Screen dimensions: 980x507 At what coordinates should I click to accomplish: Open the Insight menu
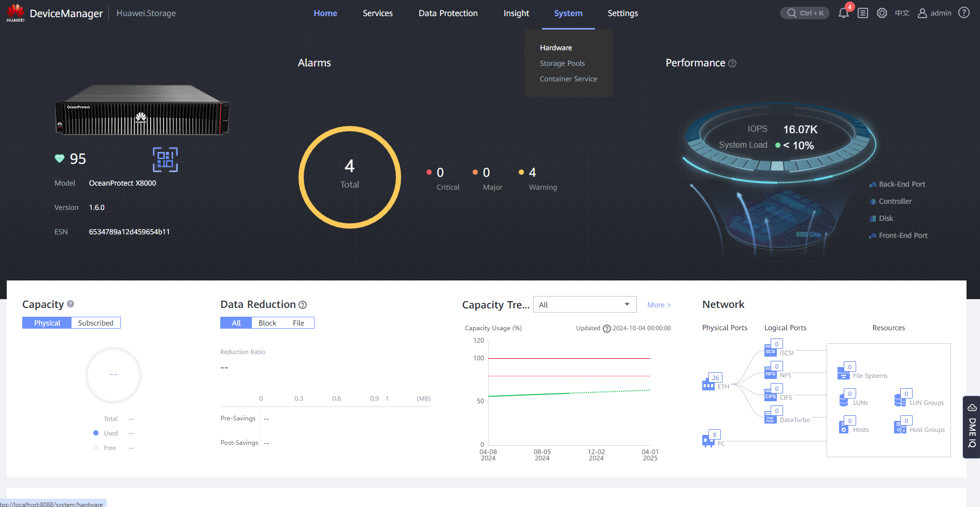click(517, 13)
